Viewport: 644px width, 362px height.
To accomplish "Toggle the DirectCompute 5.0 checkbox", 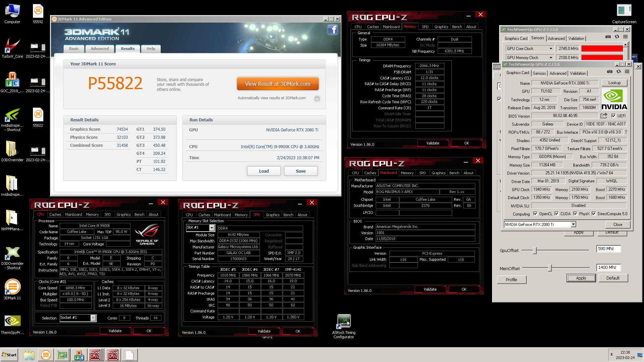I will click(594, 214).
